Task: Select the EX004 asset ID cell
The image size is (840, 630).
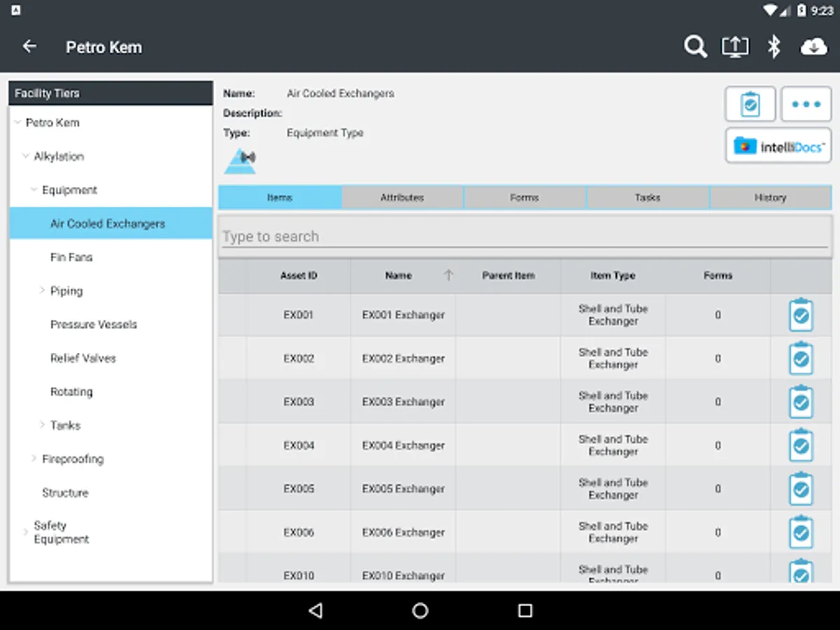Action: [299, 445]
